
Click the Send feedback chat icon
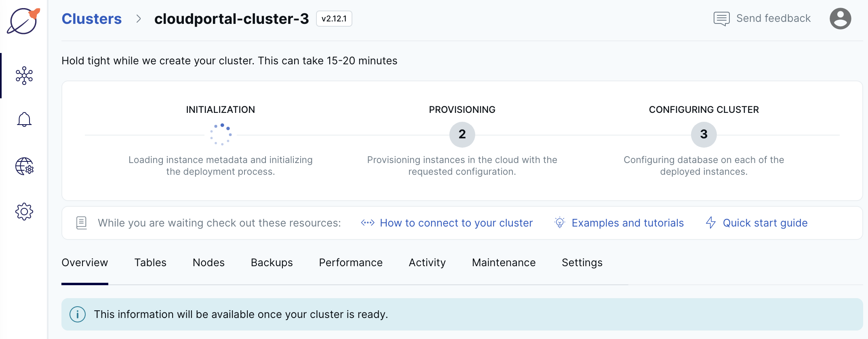(x=722, y=19)
